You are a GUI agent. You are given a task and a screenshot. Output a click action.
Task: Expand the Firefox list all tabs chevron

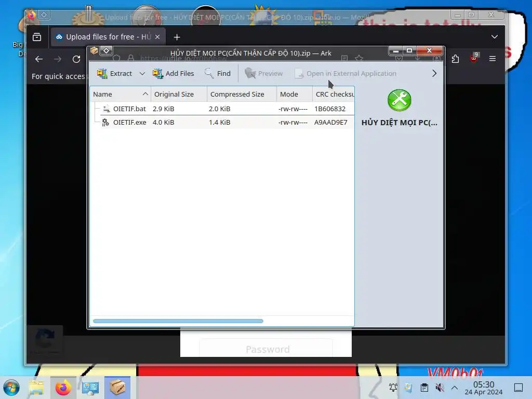coord(495,37)
